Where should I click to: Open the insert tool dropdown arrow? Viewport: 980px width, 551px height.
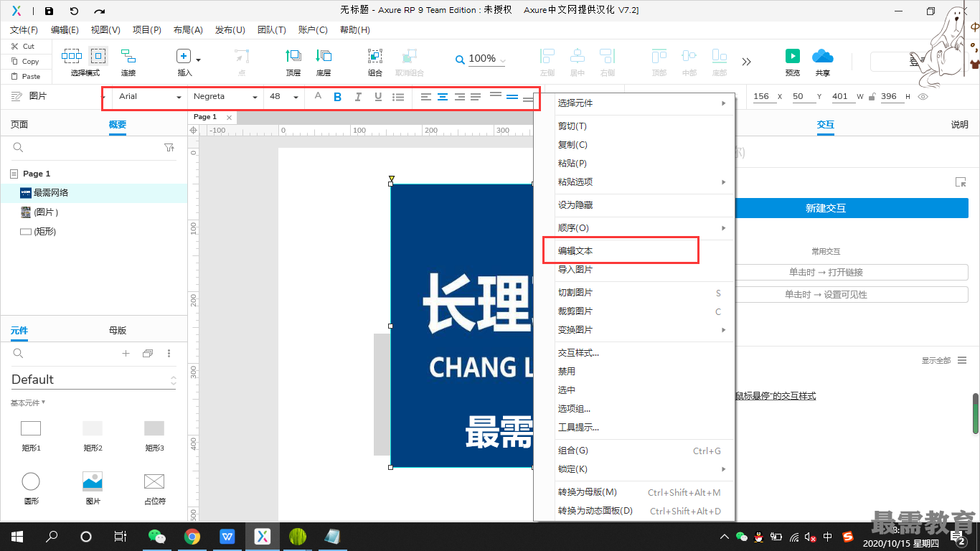click(199, 60)
